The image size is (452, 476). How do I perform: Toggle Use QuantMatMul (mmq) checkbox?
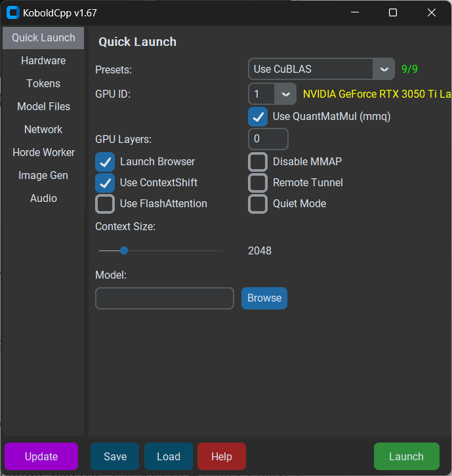(257, 117)
